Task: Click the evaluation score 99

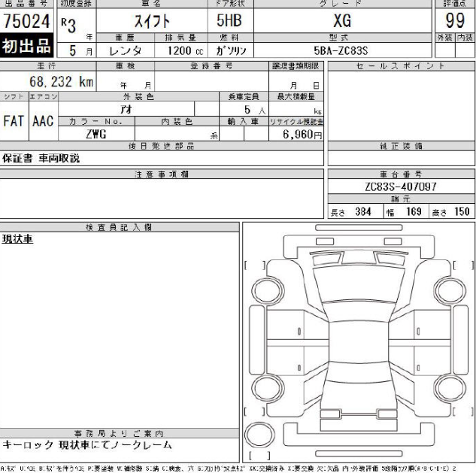Action: [x=454, y=20]
